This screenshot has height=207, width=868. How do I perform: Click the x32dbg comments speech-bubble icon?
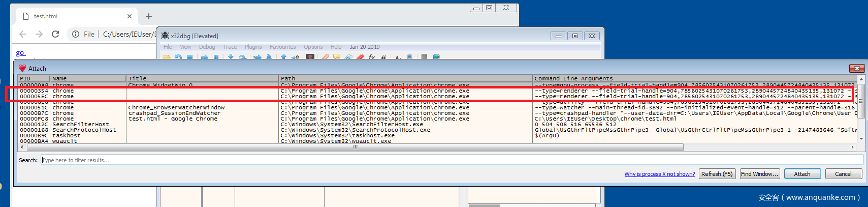336,57
